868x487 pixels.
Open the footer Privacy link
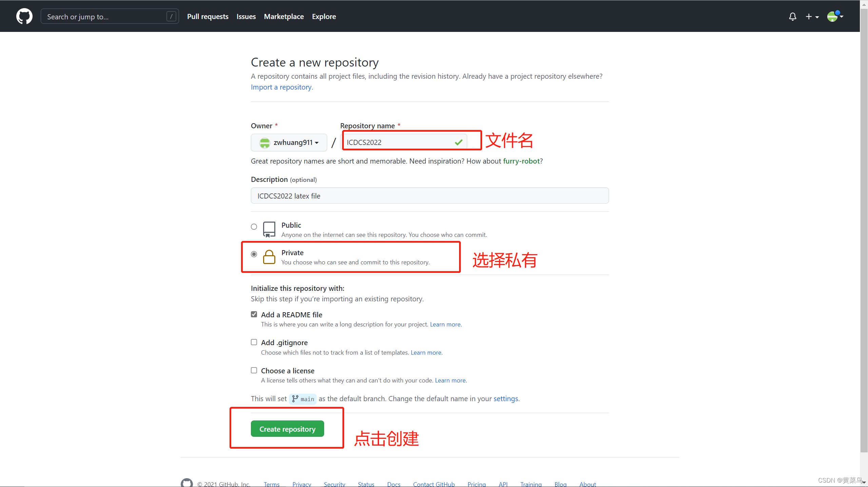(302, 484)
